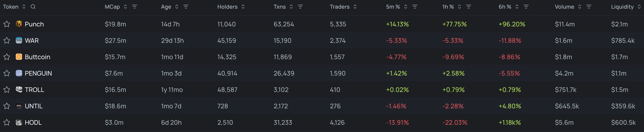644x132 pixels.
Task: Click the Liquidity column header
Action: 622,7
